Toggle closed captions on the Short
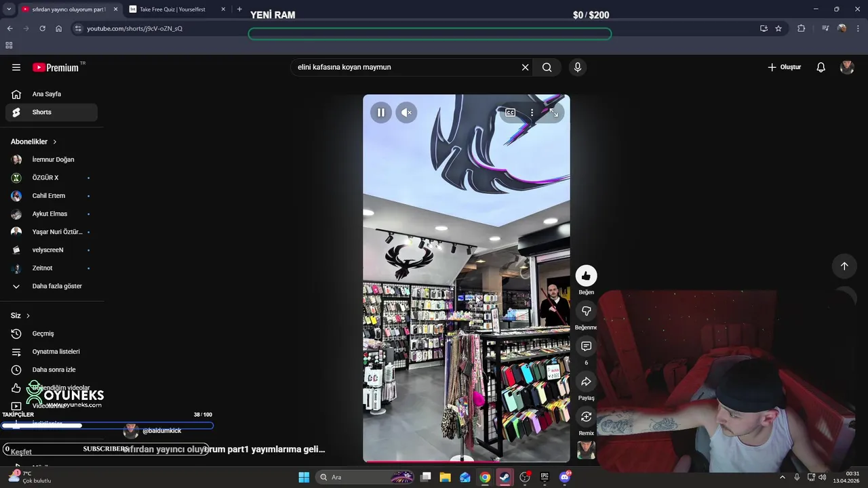The image size is (868, 488). pyautogui.click(x=511, y=113)
